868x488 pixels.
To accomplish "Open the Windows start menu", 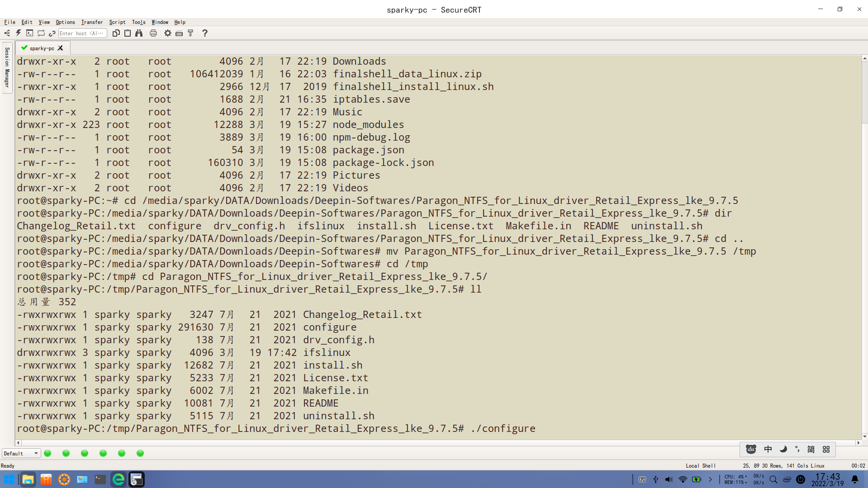I will (x=9, y=479).
